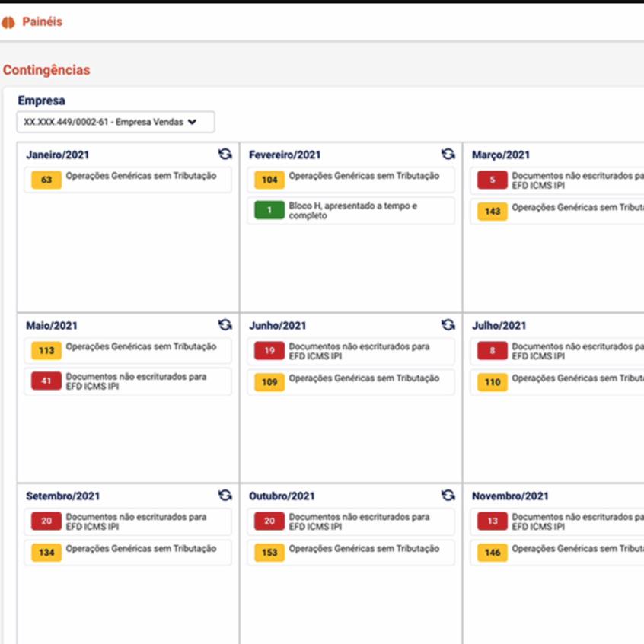Open Setembro Operações Genéricas sem Tributação item
The image size is (644, 644).
(141, 549)
